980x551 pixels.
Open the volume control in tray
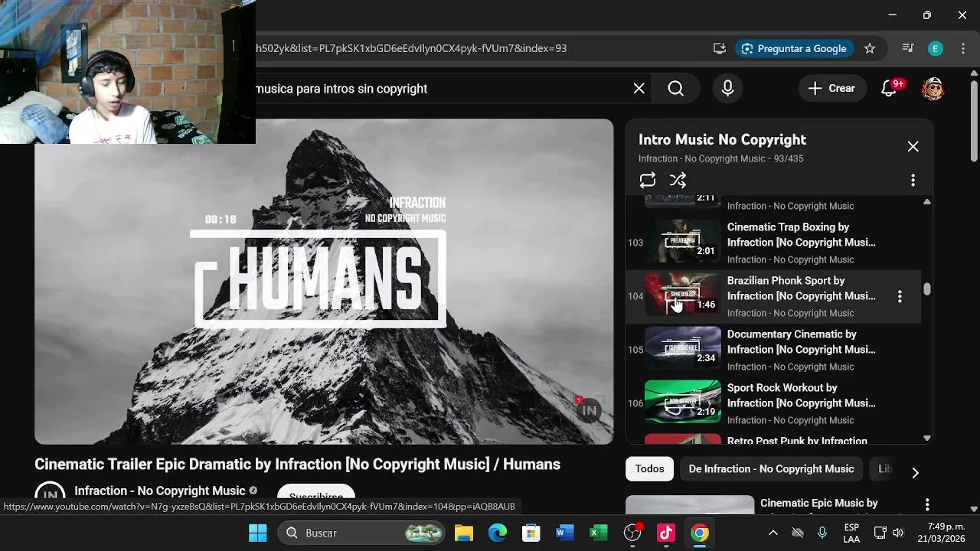pos(898,533)
